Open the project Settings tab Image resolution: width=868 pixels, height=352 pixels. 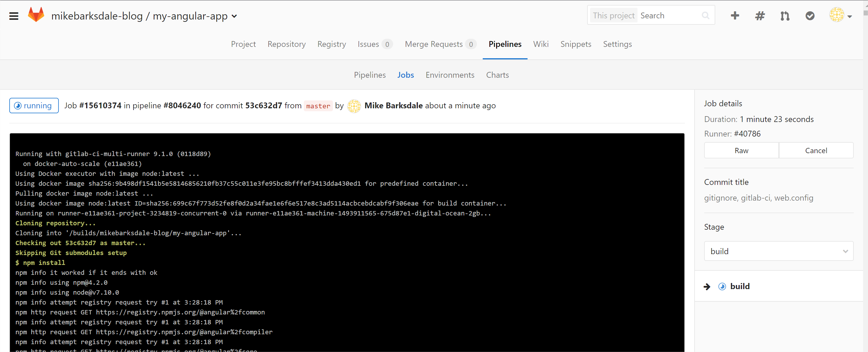point(617,44)
